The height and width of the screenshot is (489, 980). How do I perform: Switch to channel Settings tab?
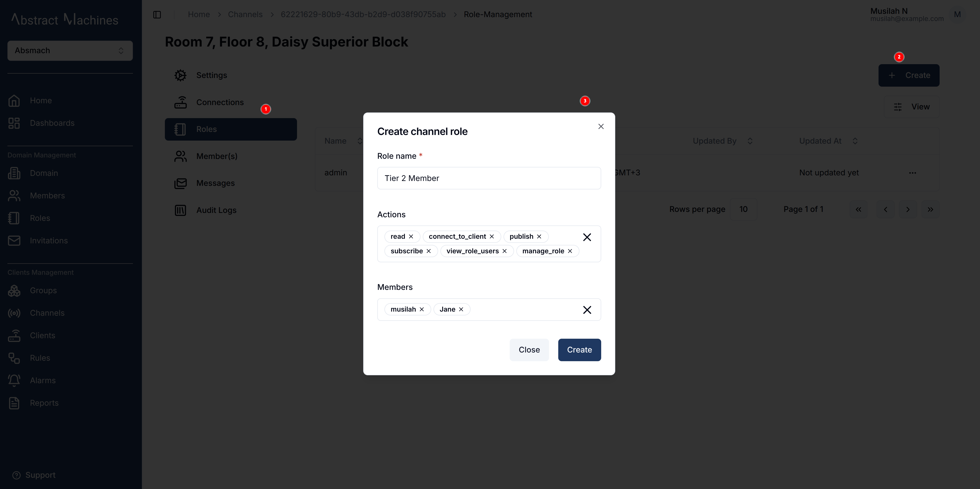coord(231,75)
